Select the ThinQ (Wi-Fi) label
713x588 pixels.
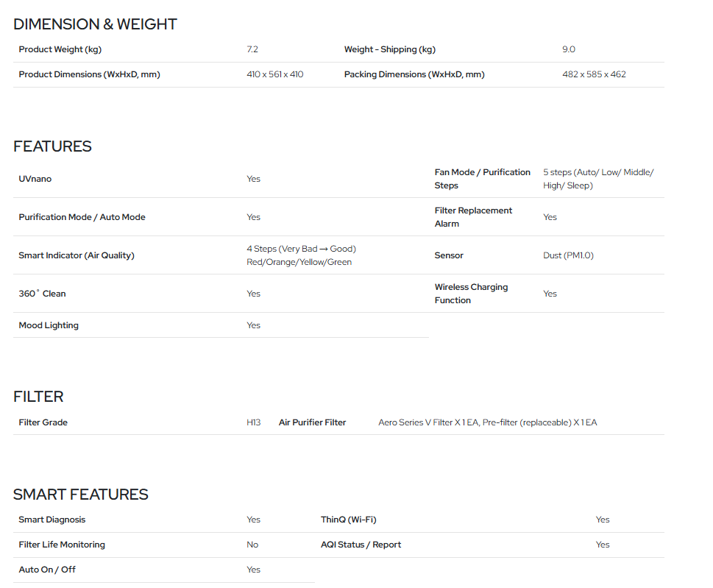[x=348, y=520]
